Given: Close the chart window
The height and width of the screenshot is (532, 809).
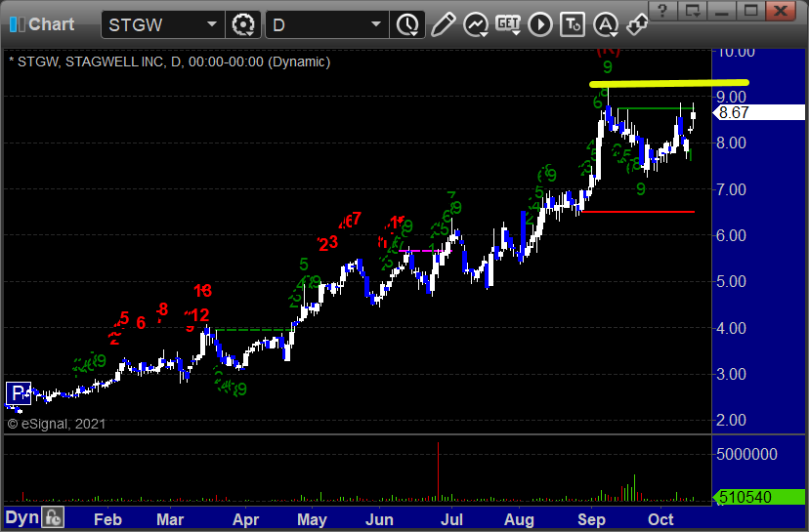Looking at the screenshot, I should pos(781,11).
